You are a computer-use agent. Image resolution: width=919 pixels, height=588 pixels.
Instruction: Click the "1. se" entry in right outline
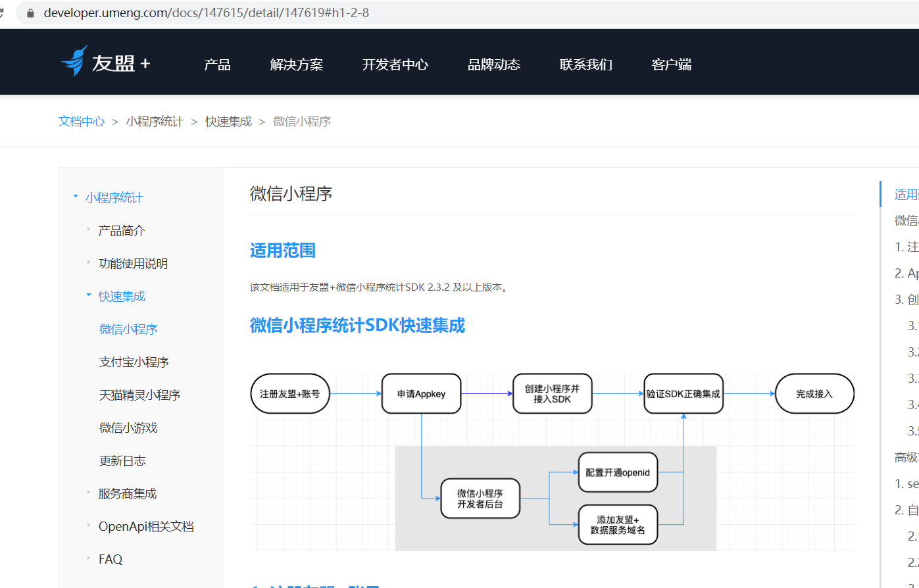point(907,483)
